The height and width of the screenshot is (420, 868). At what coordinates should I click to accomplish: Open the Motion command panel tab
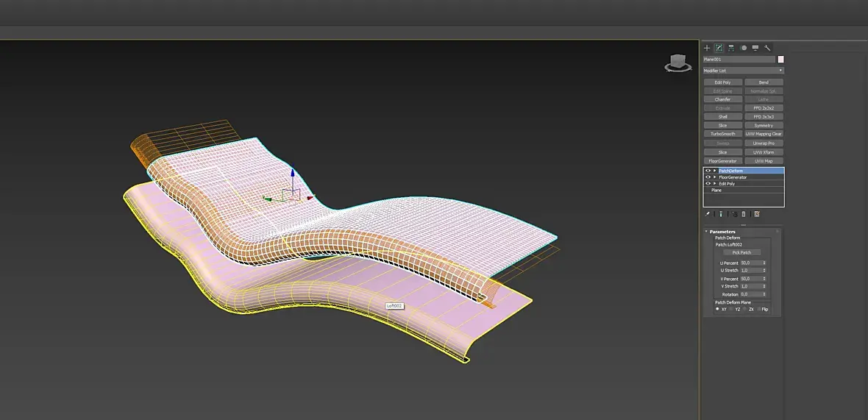coord(744,48)
